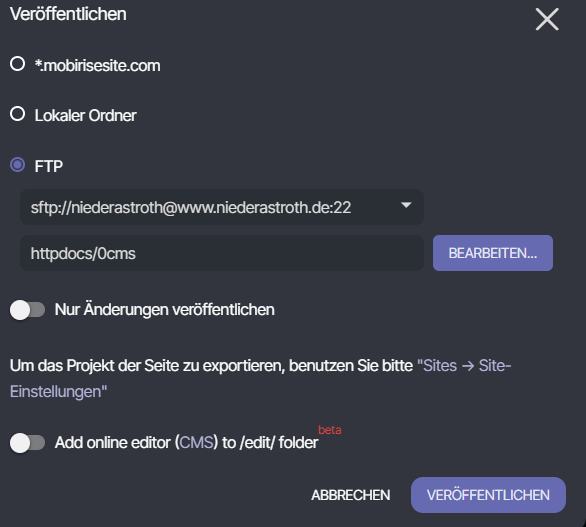Choose the Lokaler Ordner radio option
This screenshot has width=586, height=527.
coord(18,114)
